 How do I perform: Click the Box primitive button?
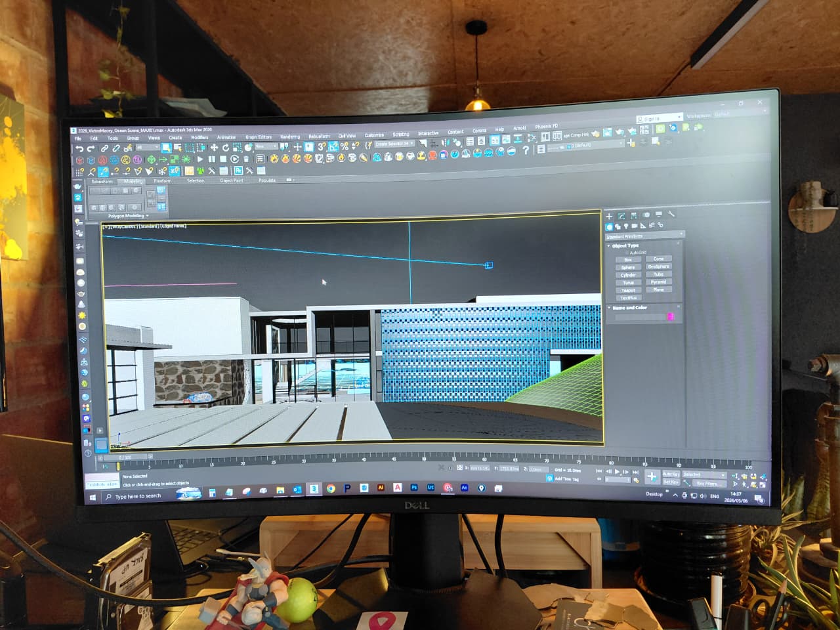coord(628,260)
